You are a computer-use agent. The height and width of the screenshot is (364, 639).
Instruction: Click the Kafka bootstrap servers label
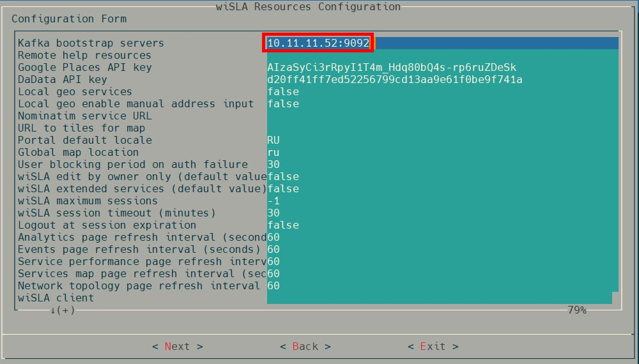[91, 43]
